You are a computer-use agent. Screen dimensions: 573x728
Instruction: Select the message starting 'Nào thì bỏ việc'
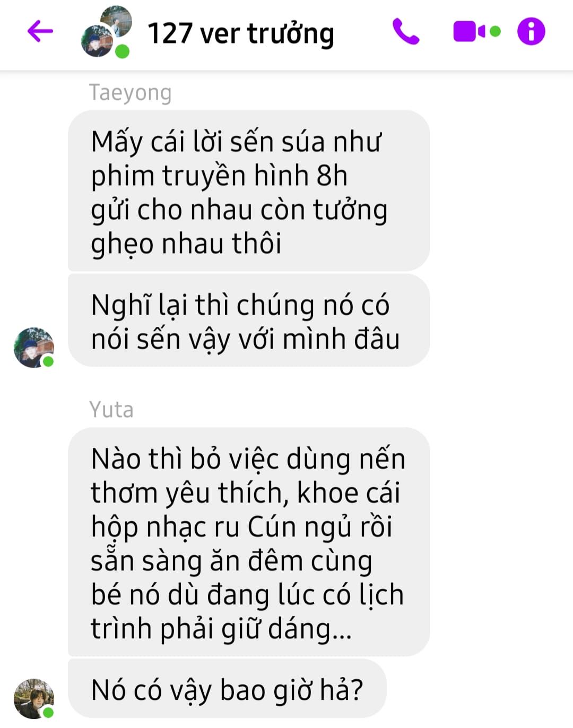(x=249, y=542)
